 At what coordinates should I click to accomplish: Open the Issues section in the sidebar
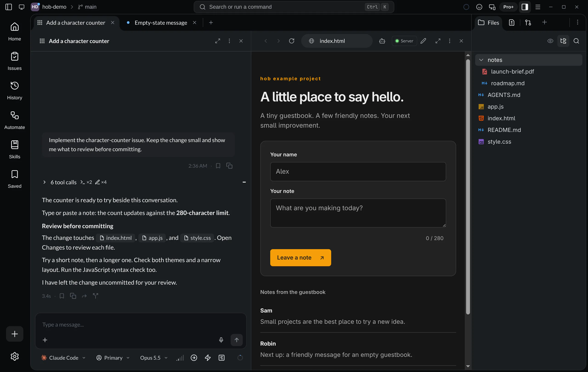pos(14,61)
